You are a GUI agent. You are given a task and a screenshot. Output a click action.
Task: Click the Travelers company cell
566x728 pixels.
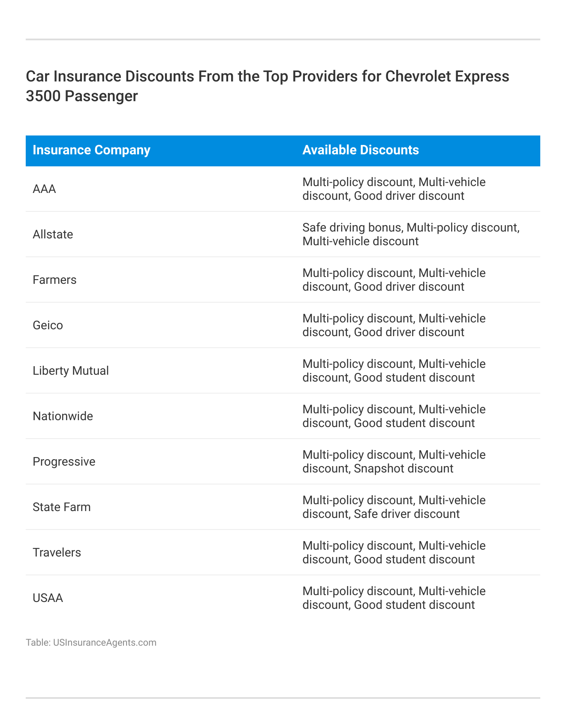click(57, 553)
